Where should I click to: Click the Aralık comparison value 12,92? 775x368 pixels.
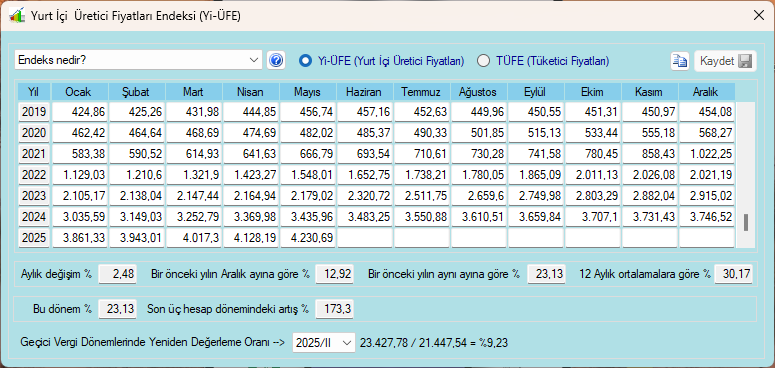tap(335, 274)
